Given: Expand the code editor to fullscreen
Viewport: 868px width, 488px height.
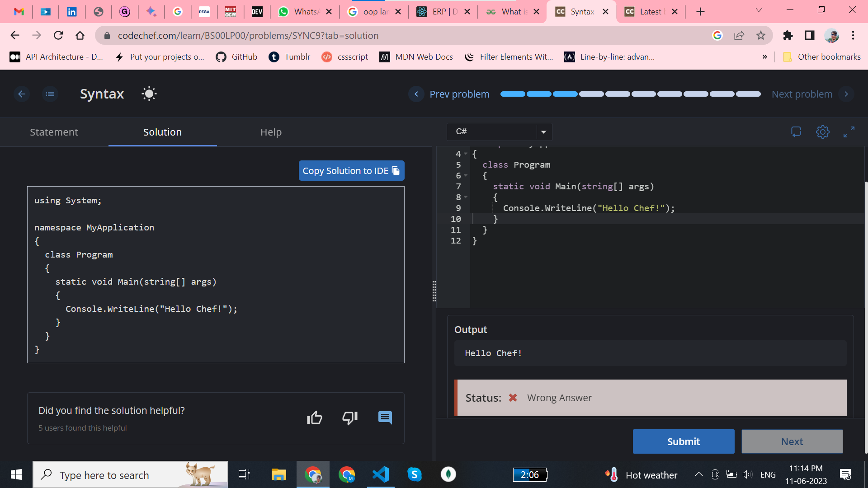Looking at the screenshot, I should click(x=849, y=132).
